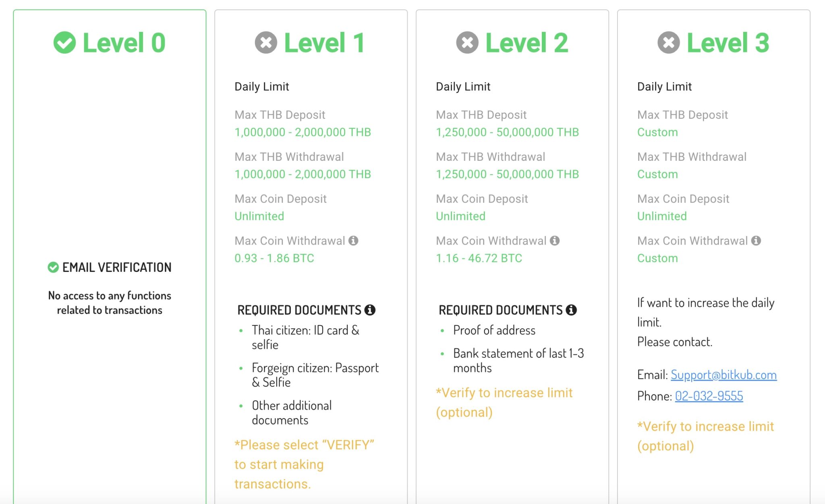Click the Level 2 gray X icon
Screen dimensions: 825x504
(x=467, y=43)
